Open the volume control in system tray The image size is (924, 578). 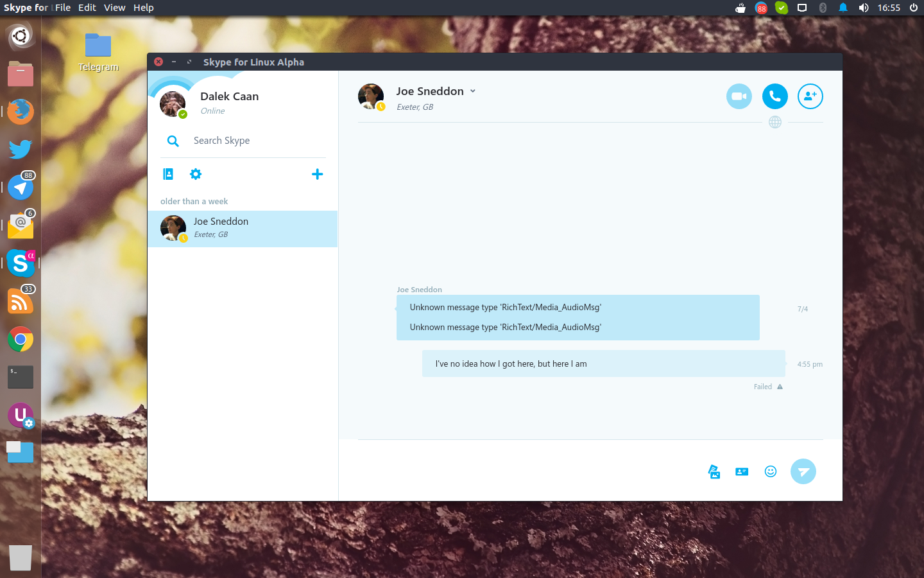coord(864,8)
